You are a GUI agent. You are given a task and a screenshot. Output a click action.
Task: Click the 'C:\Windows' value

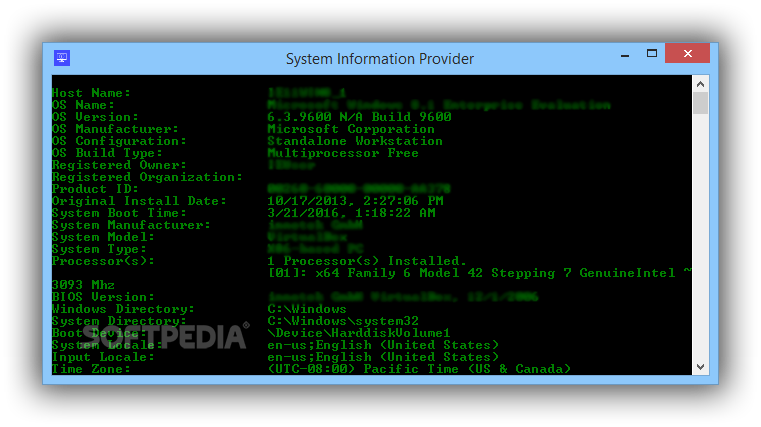(307, 309)
